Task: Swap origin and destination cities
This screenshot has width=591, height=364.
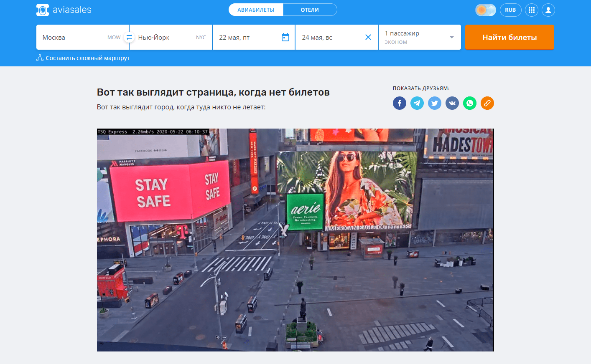Action: coord(129,37)
